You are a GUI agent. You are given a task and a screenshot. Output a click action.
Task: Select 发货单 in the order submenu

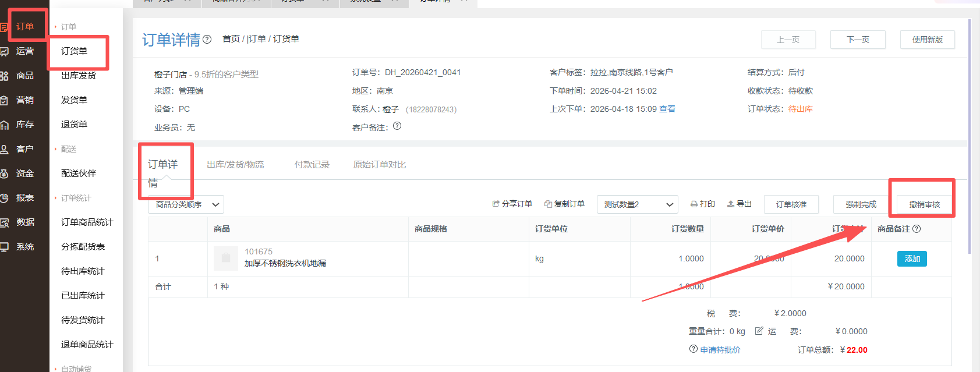pyautogui.click(x=74, y=100)
